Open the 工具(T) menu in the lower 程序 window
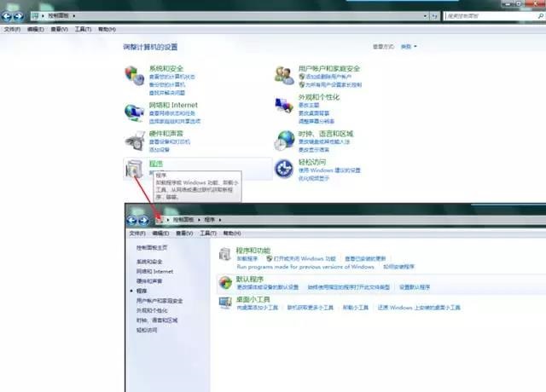Image resolution: width=546 pixels, height=392 pixels. pyautogui.click(x=208, y=233)
